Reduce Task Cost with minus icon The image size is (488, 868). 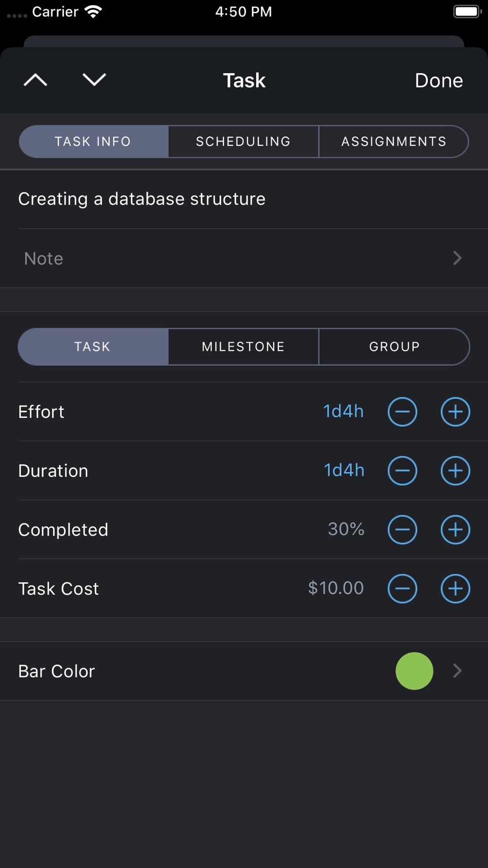[403, 588]
